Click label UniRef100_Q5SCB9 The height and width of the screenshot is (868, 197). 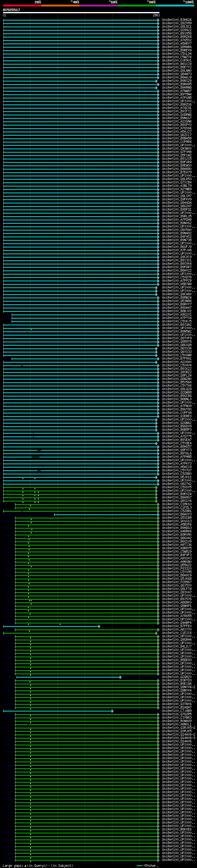[177, 518]
